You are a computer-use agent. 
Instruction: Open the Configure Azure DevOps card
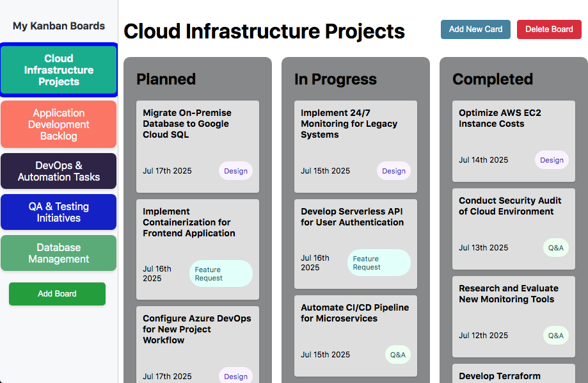[x=198, y=345]
